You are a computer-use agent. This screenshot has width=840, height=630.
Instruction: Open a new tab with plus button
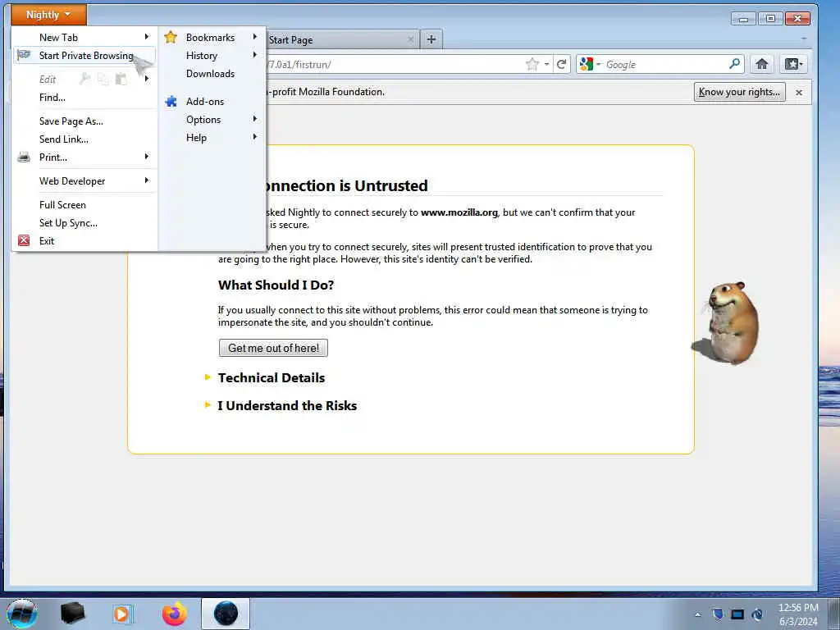pos(431,39)
